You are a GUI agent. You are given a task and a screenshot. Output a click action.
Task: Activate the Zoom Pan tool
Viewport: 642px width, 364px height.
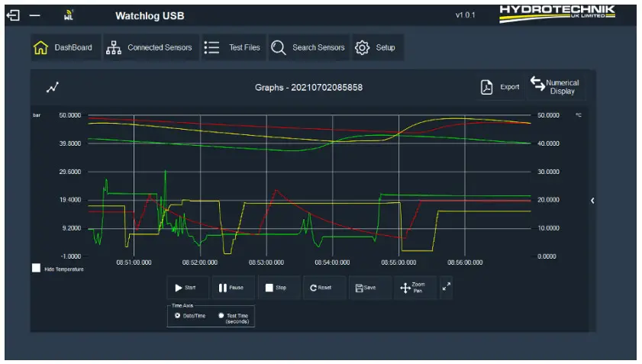pos(415,288)
